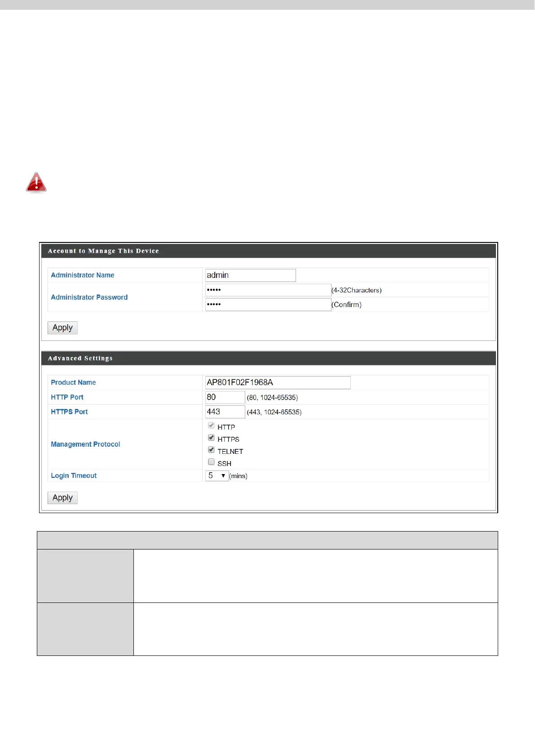
Task: Click the red warning triangle icon
Action: [36, 182]
